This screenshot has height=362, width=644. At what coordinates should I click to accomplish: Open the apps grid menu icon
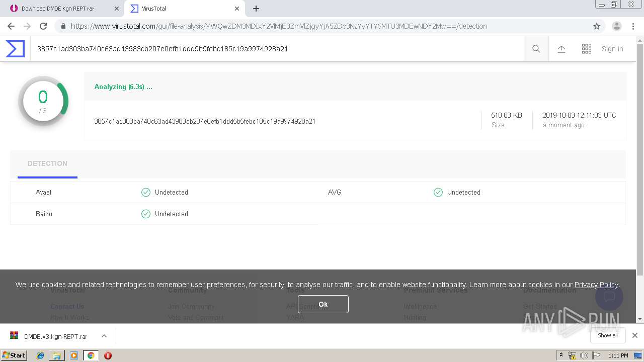[587, 49]
